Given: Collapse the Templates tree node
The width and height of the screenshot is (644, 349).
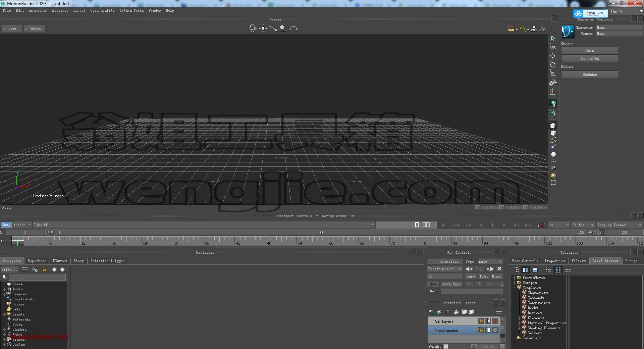Looking at the screenshot, I should 515,288.
